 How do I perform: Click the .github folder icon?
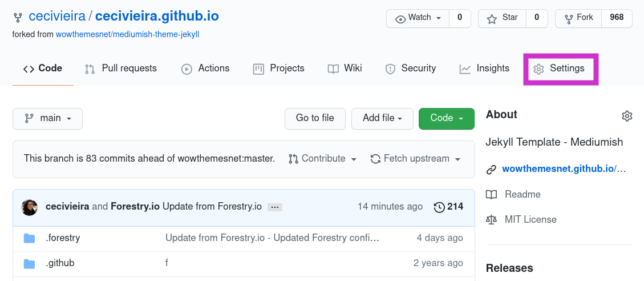coord(29,263)
